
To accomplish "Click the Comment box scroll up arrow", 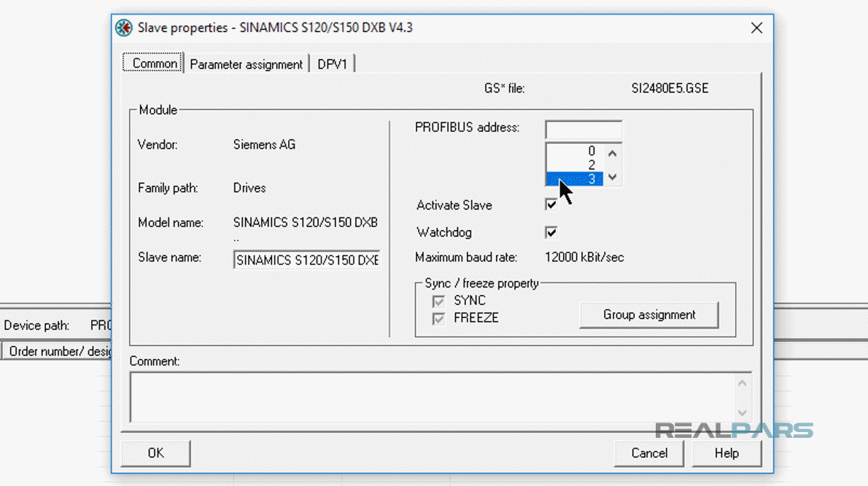I will (743, 383).
